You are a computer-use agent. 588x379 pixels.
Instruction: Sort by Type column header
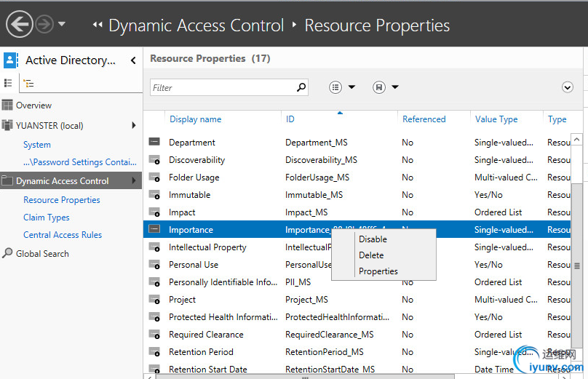[x=557, y=119]
